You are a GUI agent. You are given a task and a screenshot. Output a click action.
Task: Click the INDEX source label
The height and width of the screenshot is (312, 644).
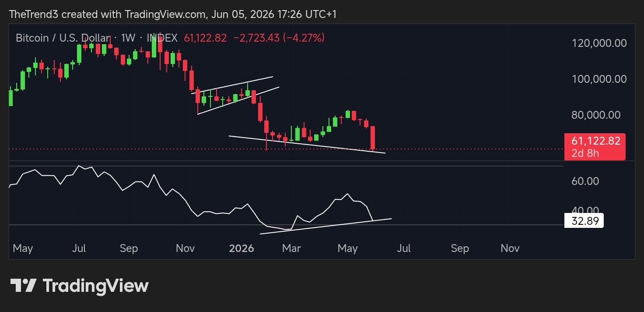[x=162, y=38]
